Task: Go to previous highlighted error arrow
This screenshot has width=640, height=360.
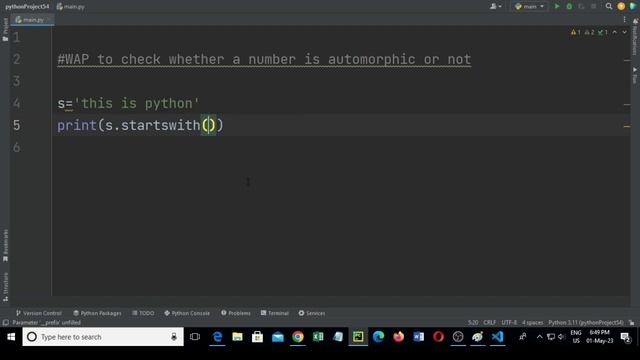Action: coord(615,32)
